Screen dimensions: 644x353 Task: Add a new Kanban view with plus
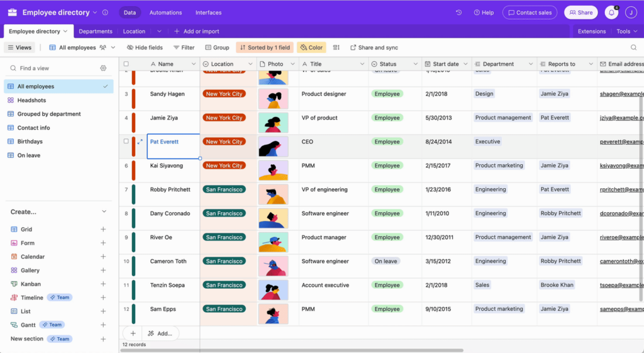[x=103, y=284]
